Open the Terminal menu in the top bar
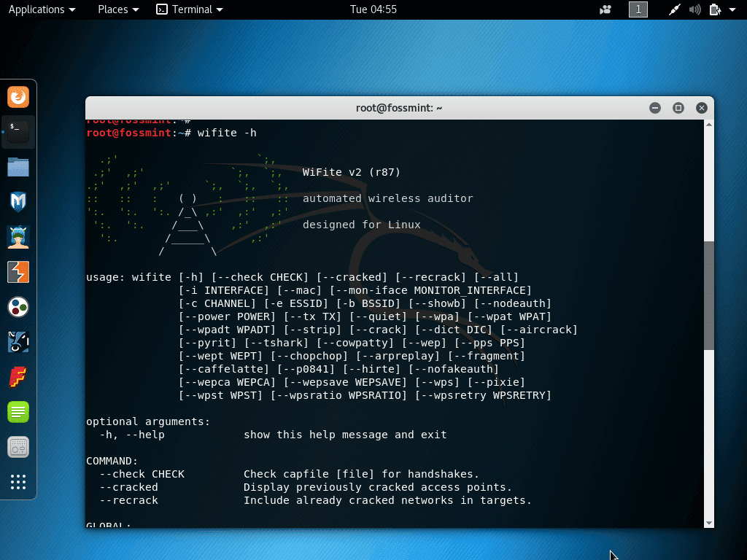The height and width of the screenshot is (560, 747). pyautogui.click(x=189, y=9)
